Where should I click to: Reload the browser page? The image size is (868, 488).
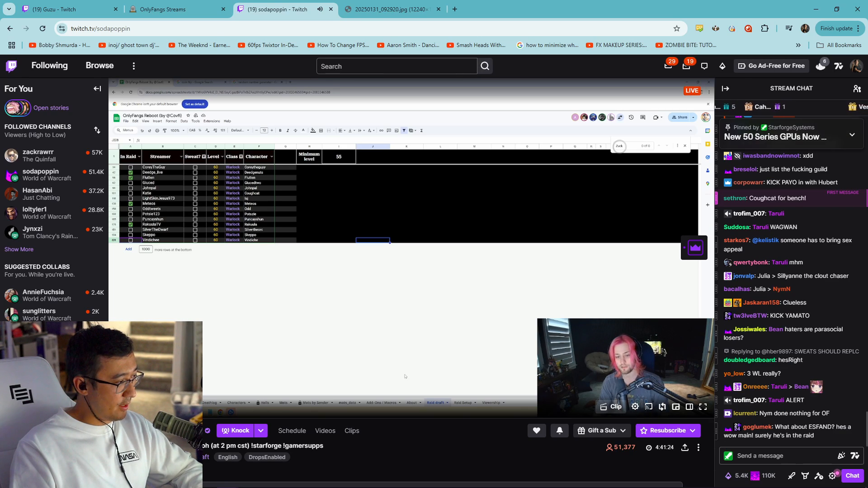(42, 28)
